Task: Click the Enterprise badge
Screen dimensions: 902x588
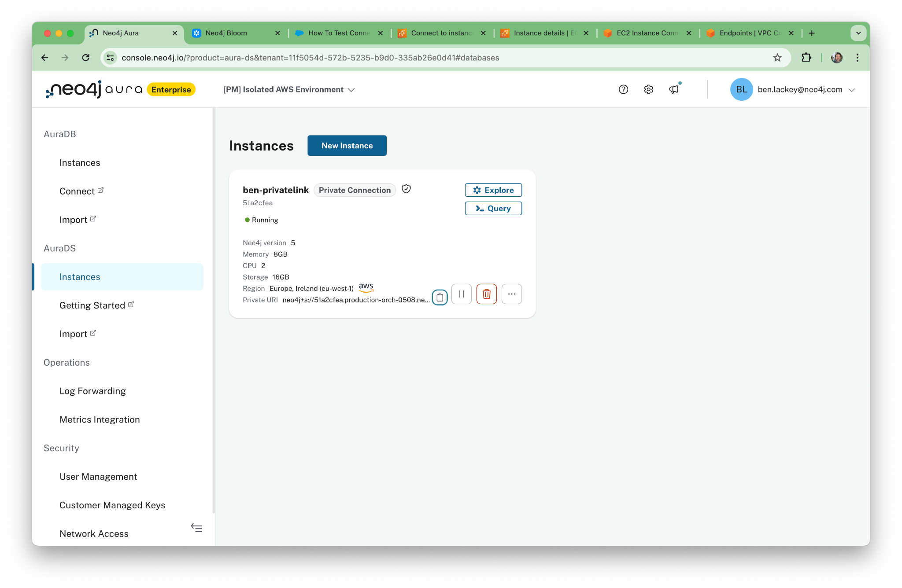Action: point(171,89)
